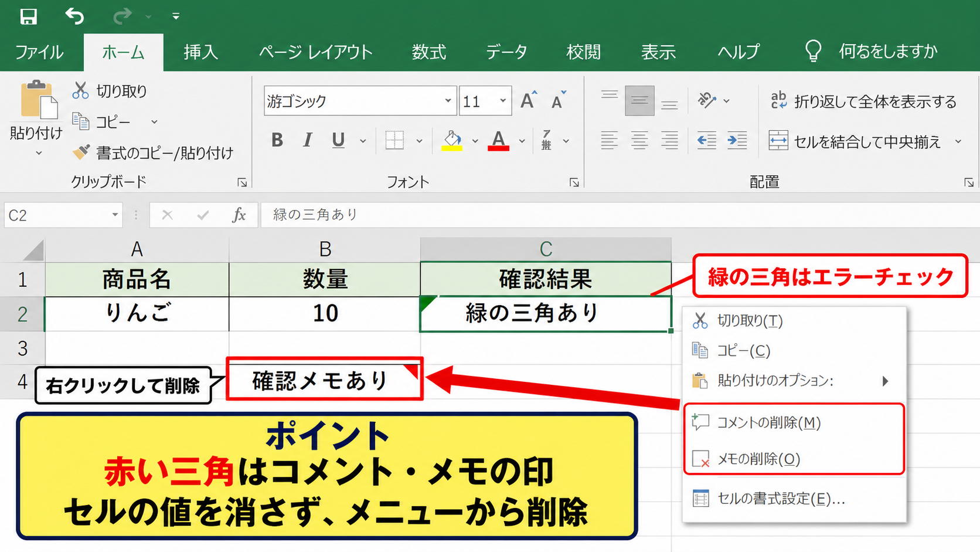Click the align right icon

pyautogui.click(x=669, y=141)
